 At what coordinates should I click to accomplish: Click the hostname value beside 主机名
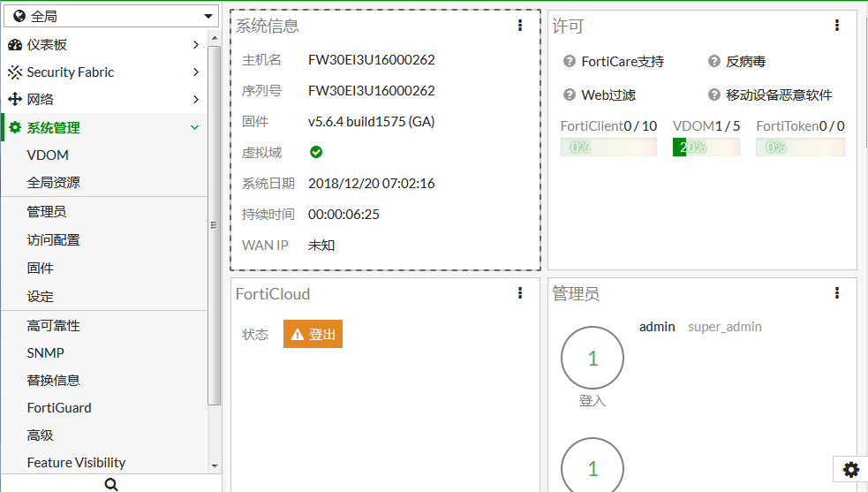(x=372, y=60)
